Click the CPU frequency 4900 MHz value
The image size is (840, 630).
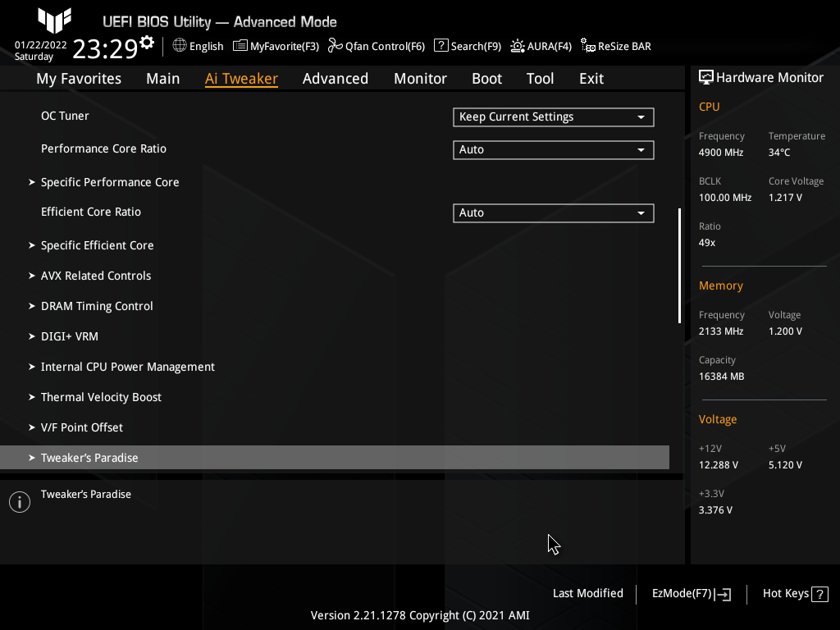tap(720, 152)
